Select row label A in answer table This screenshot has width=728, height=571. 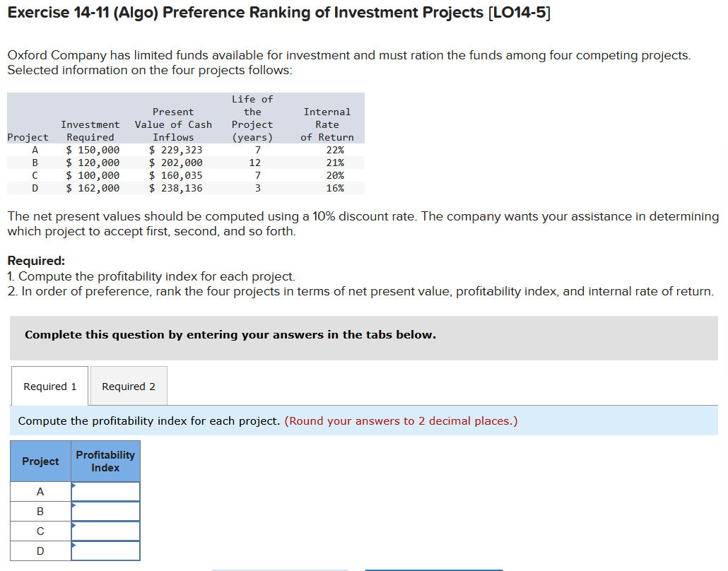coord(40,492)
